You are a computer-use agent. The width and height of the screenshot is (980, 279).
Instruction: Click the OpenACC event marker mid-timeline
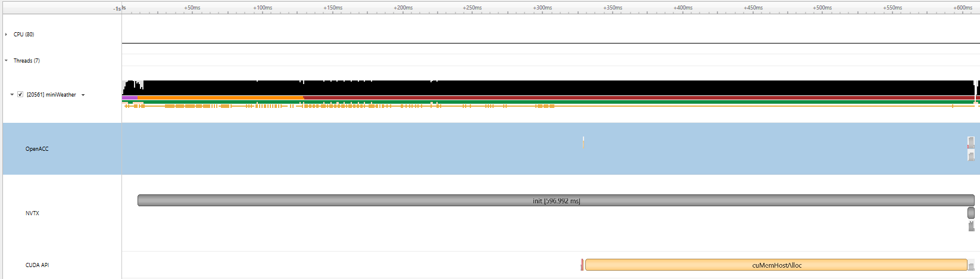pos(583,142)
